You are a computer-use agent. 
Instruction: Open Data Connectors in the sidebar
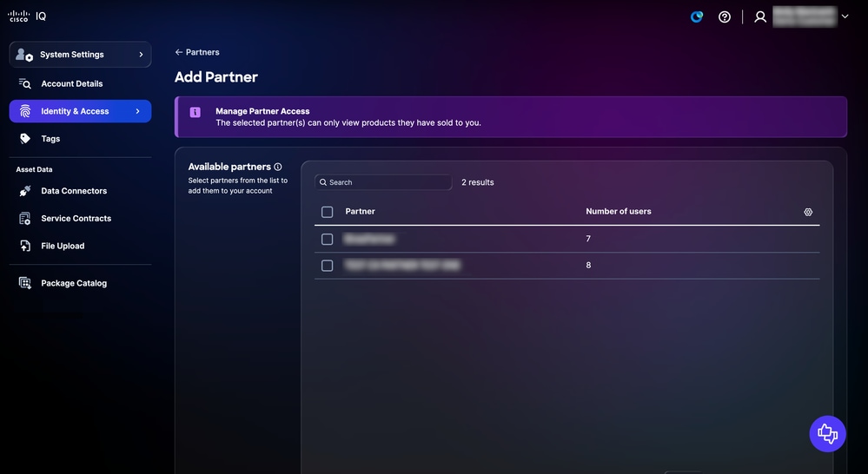(x=80, y=191)
